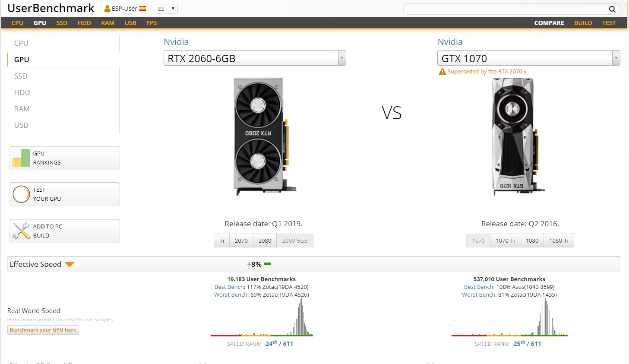Open Best Bench link for GTX 1070
629x364 pixels.
[479, 287]
